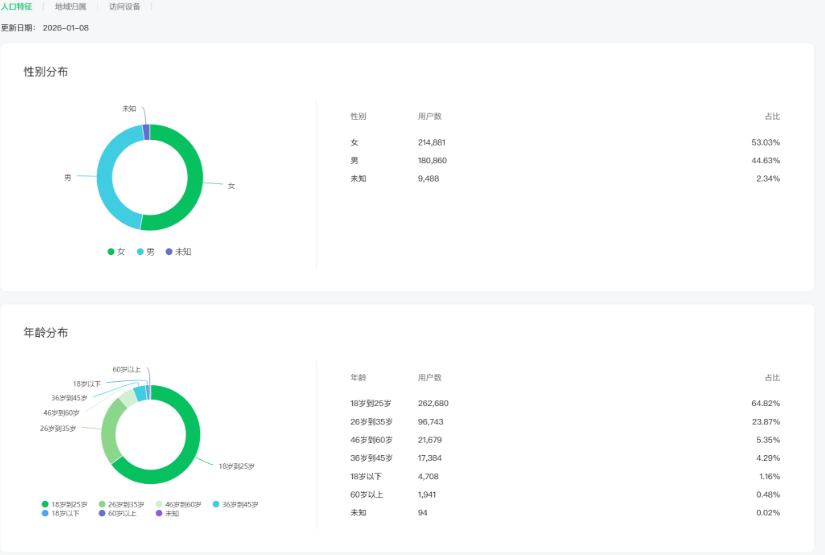The height and width of the screenshot is (555, 825).
Task: Toggle the 未知 legend item in age chart
Action: coord(167,513)
